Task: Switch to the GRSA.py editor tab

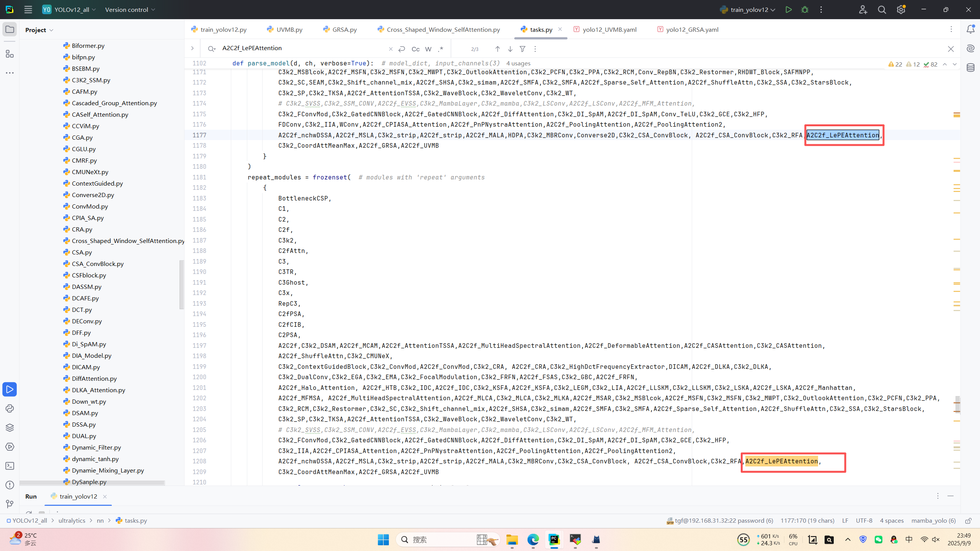Action: (x=344, y=29)
